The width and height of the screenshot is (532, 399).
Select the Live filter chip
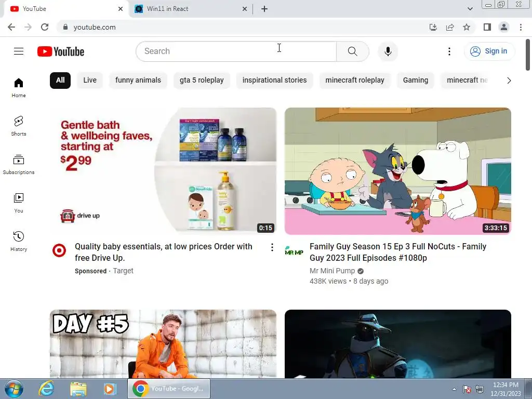pos(90,81)
